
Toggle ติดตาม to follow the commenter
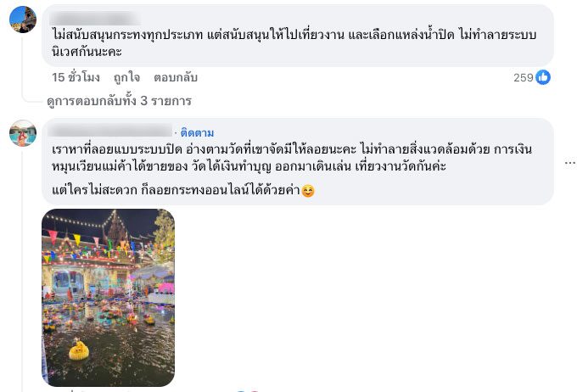coord(197,132)
